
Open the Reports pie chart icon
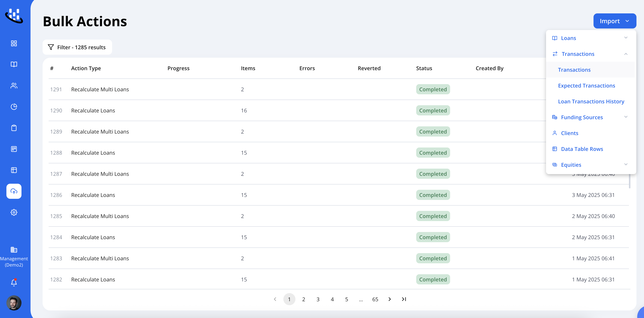point(14,106)
